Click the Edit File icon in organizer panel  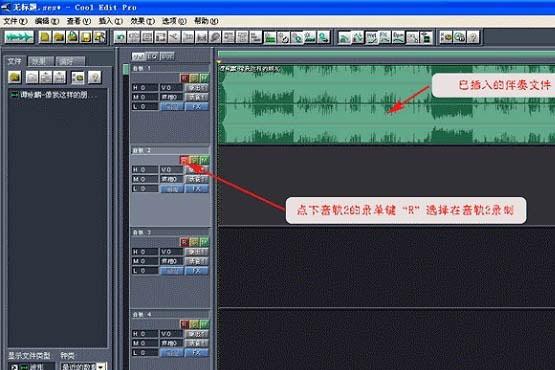click(59, 77)
